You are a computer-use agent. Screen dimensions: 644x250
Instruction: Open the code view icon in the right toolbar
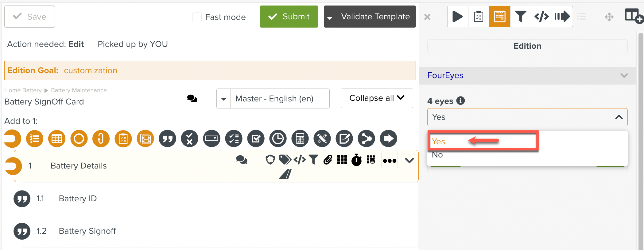[x=541, y=17]
